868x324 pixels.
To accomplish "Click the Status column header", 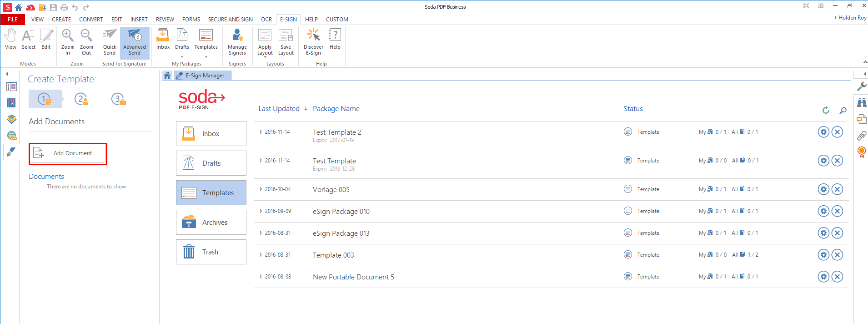I will (x=633, y=109).
